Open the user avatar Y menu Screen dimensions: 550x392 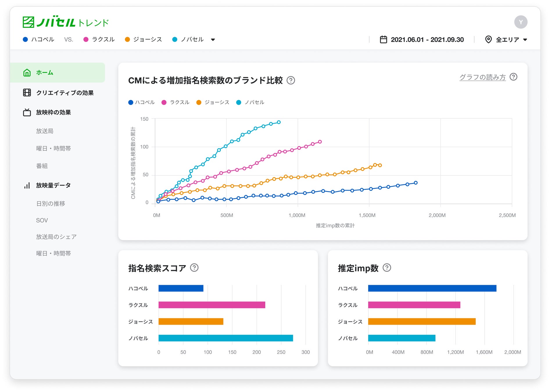coord(521,22)
